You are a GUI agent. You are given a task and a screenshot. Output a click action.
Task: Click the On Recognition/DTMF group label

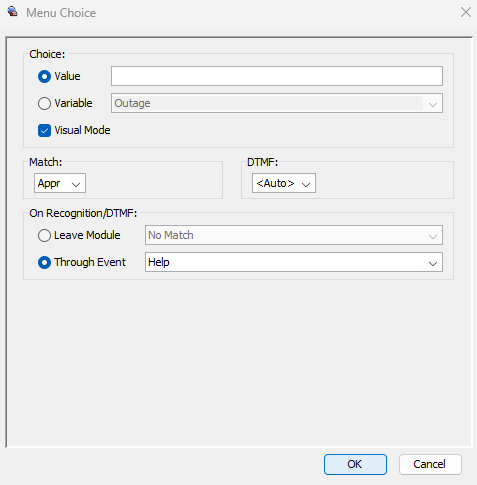(83, 213)
